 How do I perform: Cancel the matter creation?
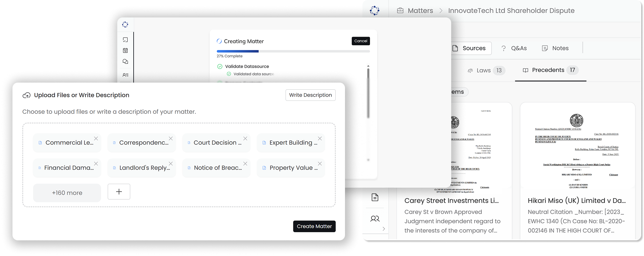point(360,41)
